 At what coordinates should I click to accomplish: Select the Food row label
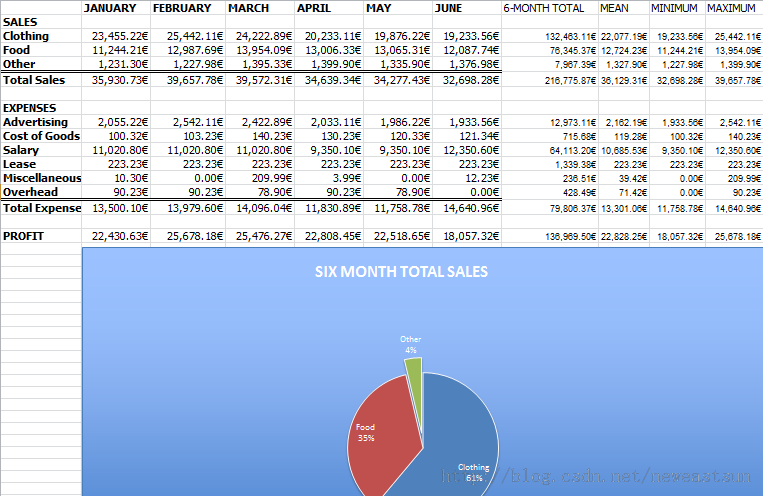click(41, 50)
